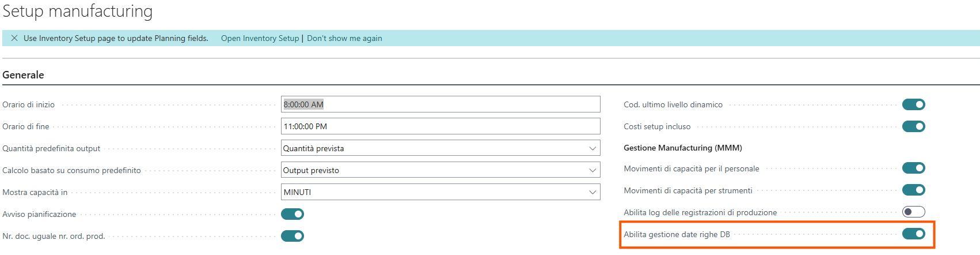This screenshot has height=255, width=980.
Task: Disable Movimenti di capacità per strumenti switch
Action: (x=913, y=190)
